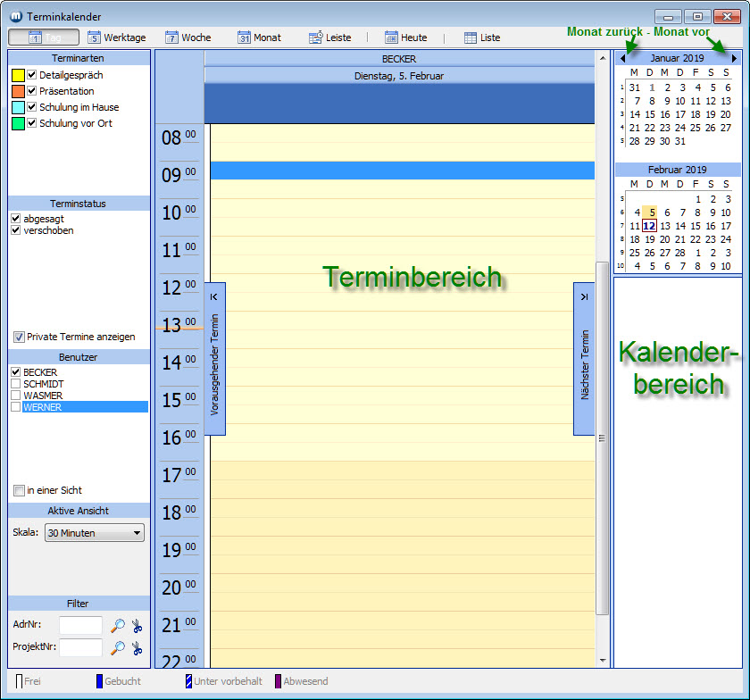Click the Vorausgehender Termin side button
Image resolution: width=750 pixels, height=700 pixels.
[x=214, y=359]
